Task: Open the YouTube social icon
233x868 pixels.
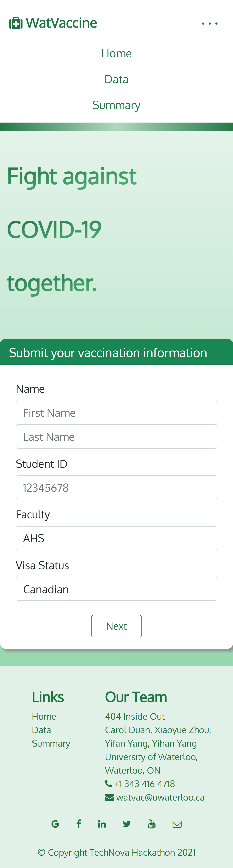Action: (152, 824)
